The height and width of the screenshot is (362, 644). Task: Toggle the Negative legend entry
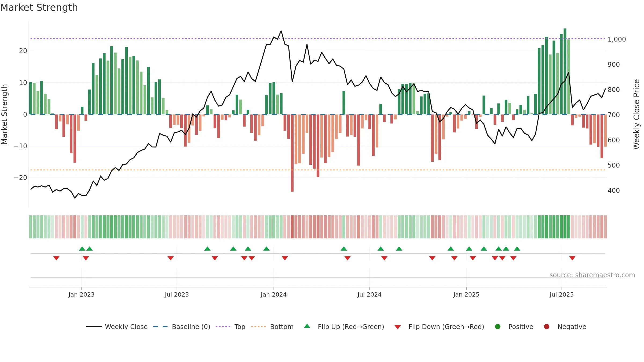tap(565, 327)
